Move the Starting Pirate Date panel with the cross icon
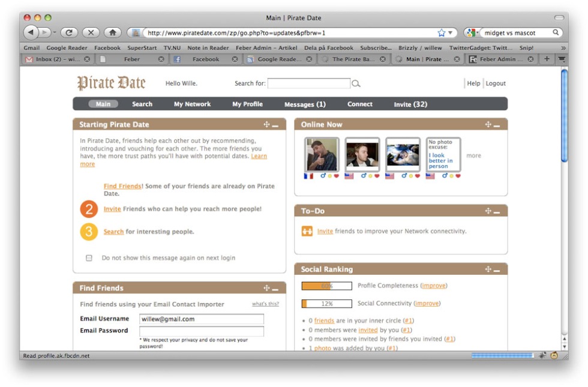Image resolution: width=588 pixels, height=387 pixels. pyautogui.click(x=266, y=125)
